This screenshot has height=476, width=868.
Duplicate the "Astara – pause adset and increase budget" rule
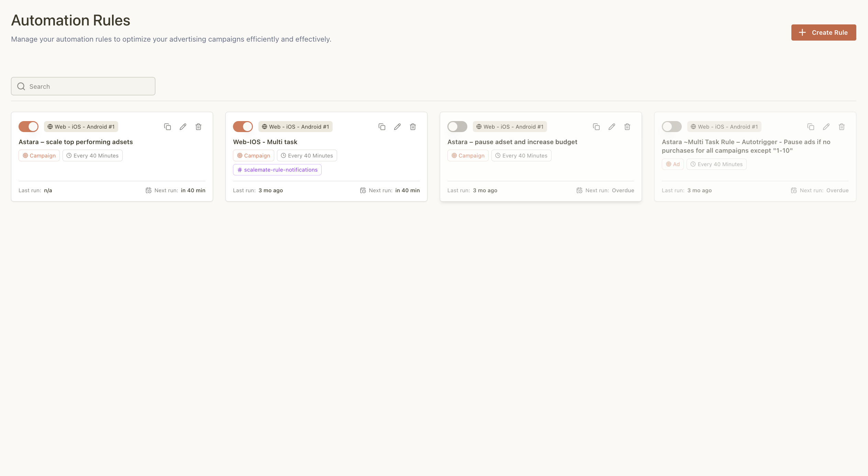[596, 127]
